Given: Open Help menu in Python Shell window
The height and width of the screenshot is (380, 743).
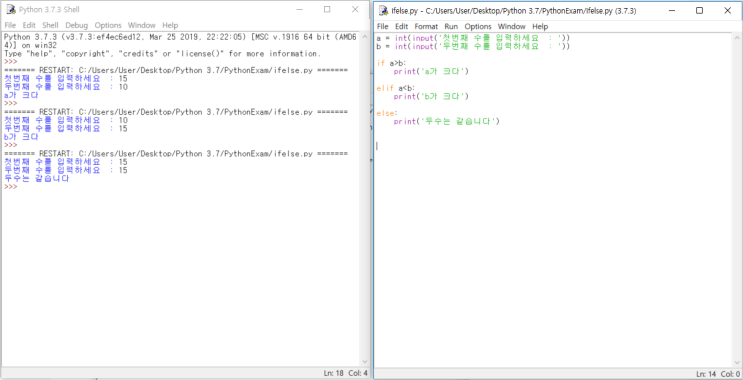Looking at the screenshot, I should coord(170,25).
